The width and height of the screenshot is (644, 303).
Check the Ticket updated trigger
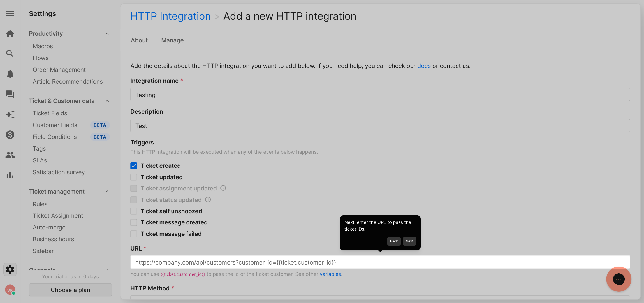(134, 177)
